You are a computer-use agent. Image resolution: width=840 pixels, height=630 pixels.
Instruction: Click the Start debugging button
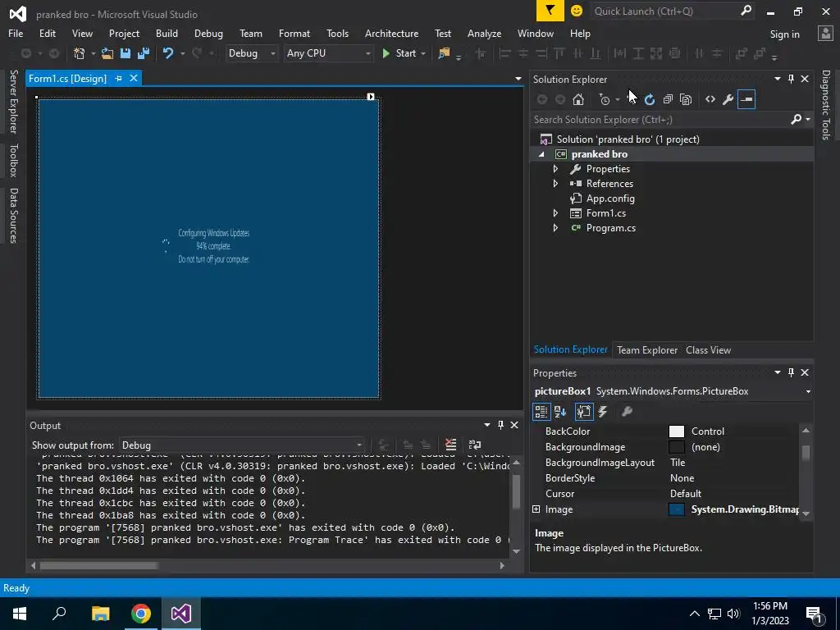399,53
